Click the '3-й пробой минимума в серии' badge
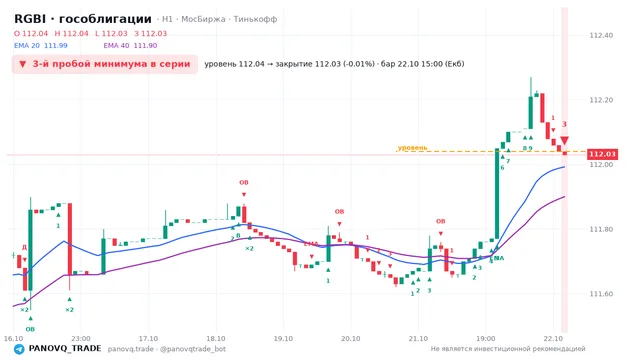640x360 pixels. 105,64
